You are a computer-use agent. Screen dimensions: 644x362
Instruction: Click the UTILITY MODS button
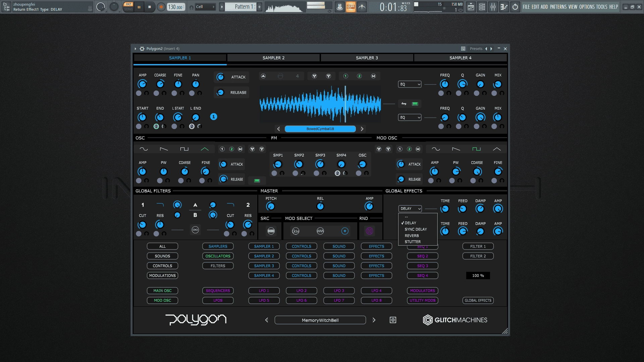(x=423, y=300)
